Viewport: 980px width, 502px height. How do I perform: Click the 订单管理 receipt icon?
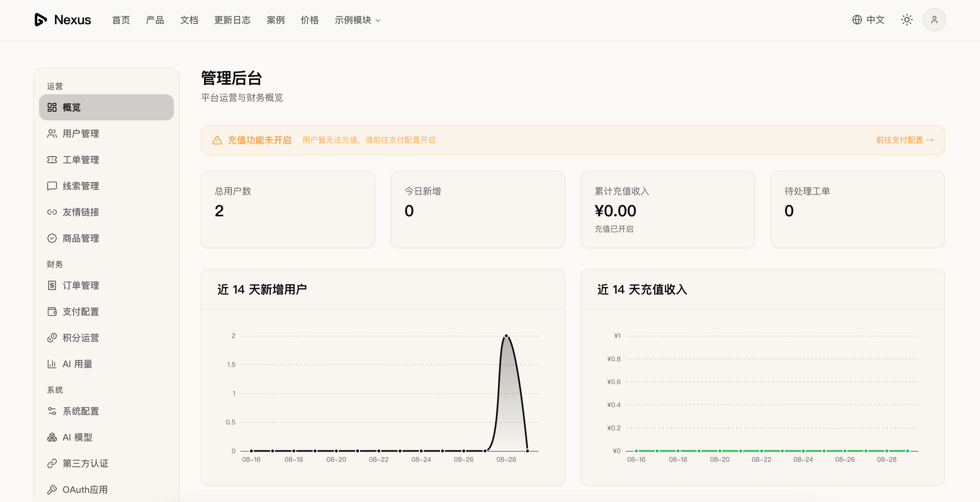coord(52,285)
